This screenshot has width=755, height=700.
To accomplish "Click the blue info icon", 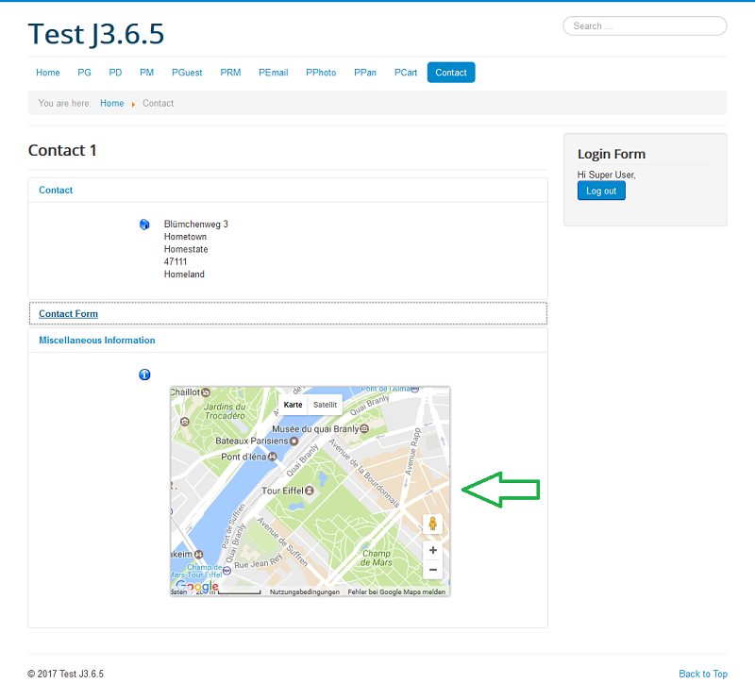I will point(144,375).
